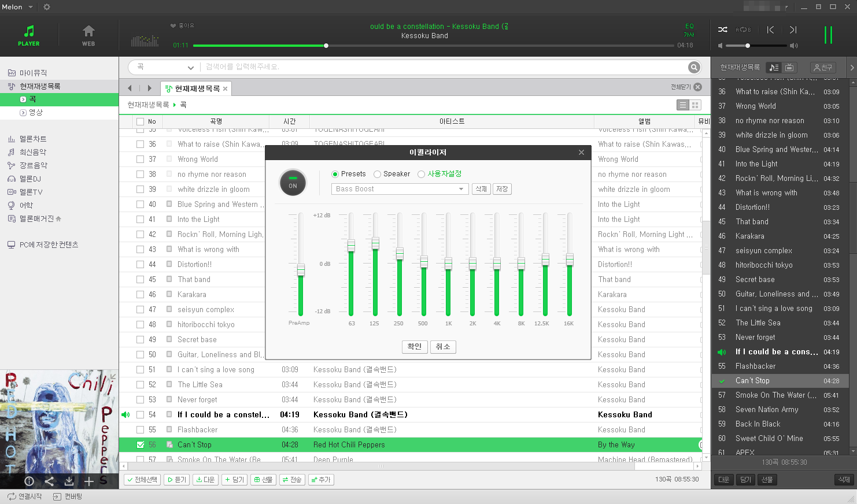Open the Bass Boost preset dropdown
Image resolution: width=857 pixels, height=504 pixels.
pos(399,189)
